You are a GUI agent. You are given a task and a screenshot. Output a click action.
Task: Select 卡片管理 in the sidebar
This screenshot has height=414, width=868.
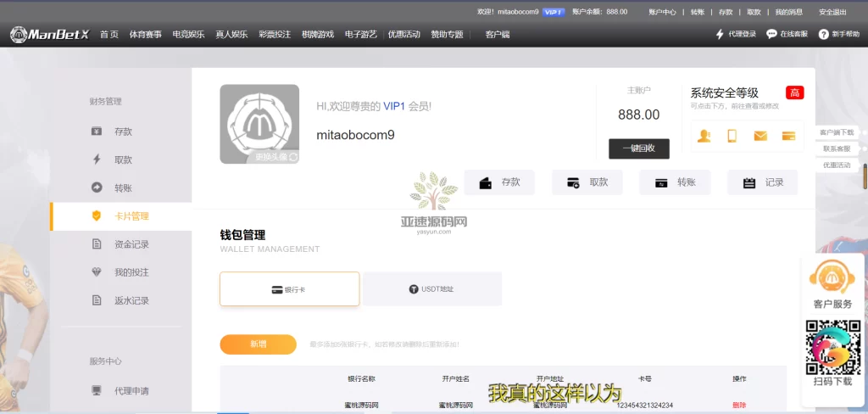click(120, 216)
